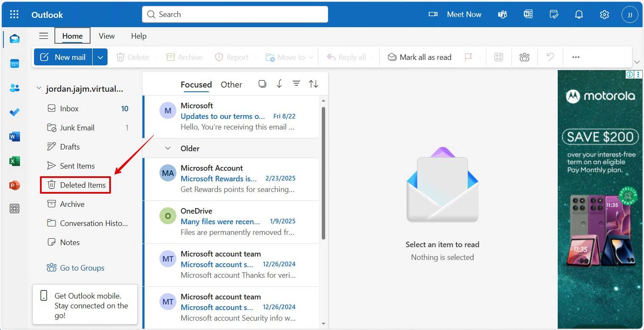Open PowerPoint from the app rail
This screenshot has height=330, width=644.
[14, 185]
